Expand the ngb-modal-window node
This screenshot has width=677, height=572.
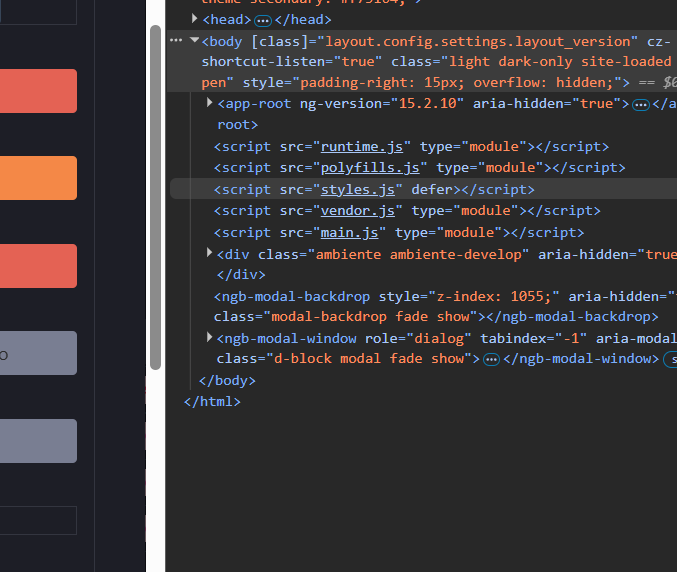point(210,338)
